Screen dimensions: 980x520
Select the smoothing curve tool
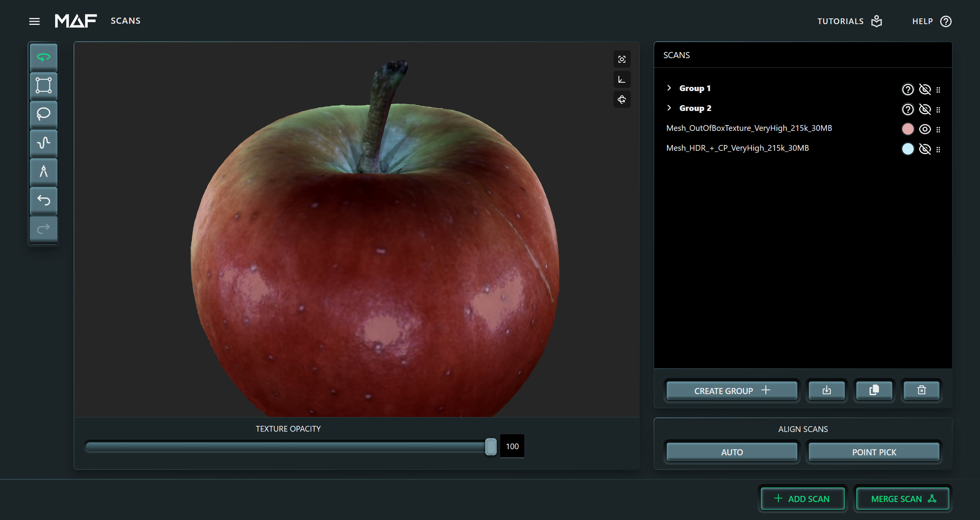click(44, 143)
